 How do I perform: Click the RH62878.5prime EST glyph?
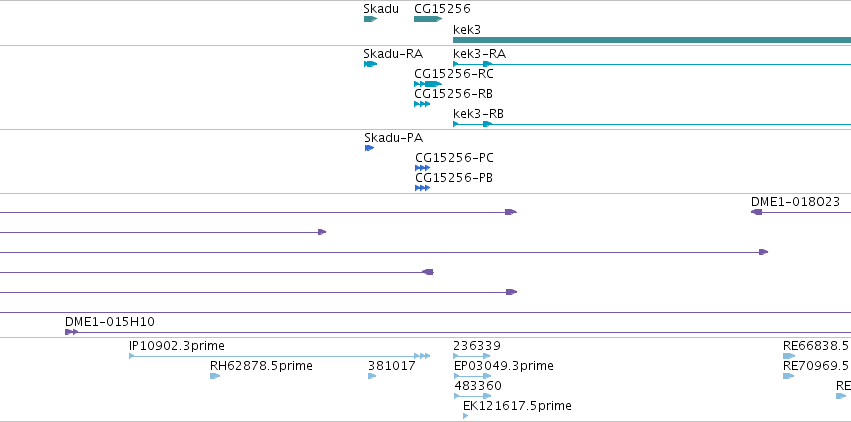tap(215, 376)
